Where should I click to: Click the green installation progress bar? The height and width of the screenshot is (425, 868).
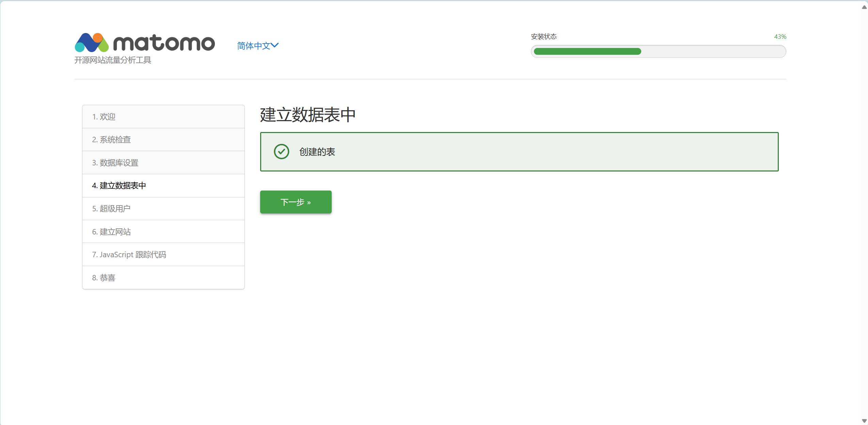click(587, 51)
